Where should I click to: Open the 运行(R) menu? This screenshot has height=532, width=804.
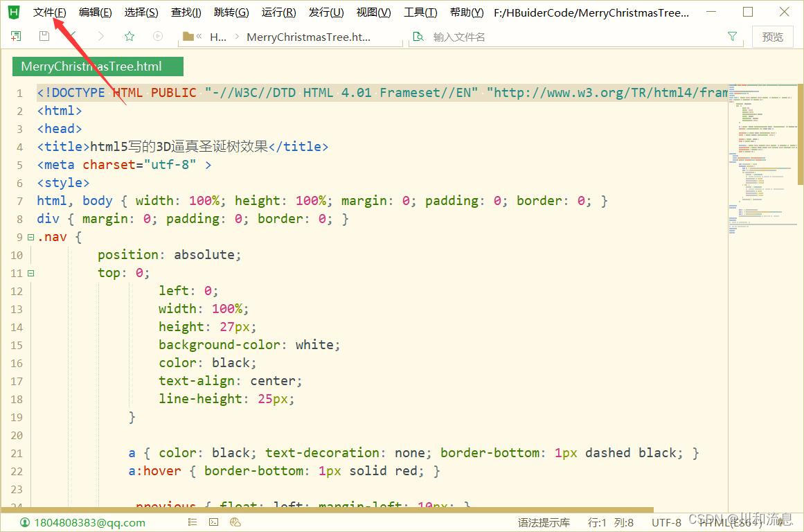point(278,12)
